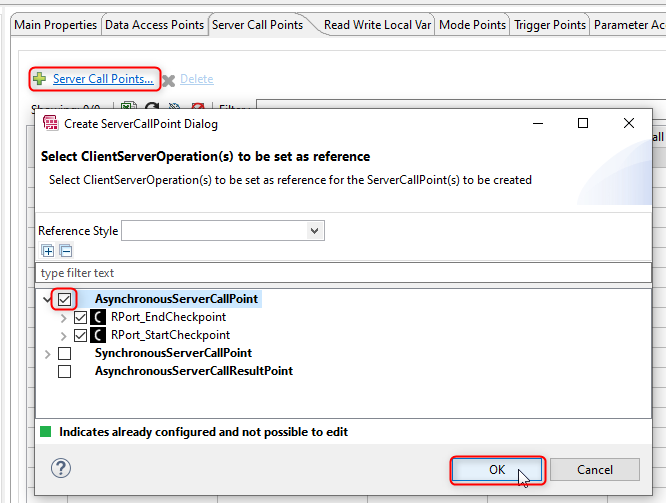Image resolution: width=666 pixels, height=503 pixels.
Task: Expand the RPort_EndCheckpoint node
Action: click(63, 318)
